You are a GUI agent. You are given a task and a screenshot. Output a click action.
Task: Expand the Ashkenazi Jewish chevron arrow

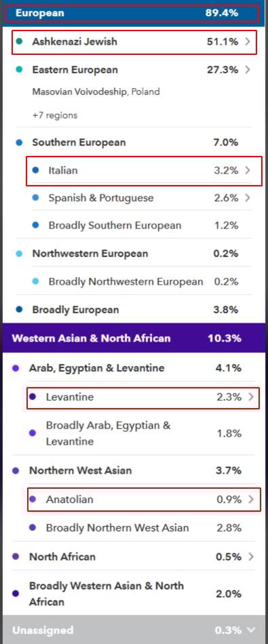247,41
